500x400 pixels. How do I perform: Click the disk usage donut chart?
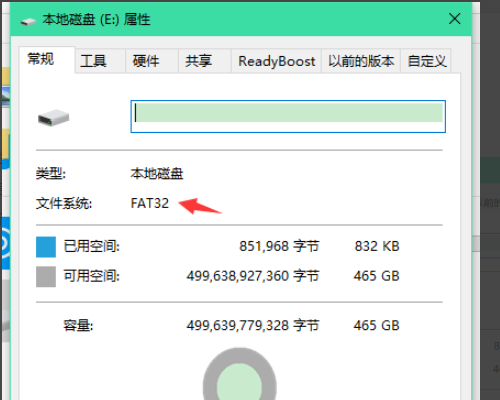pos(239,374)
